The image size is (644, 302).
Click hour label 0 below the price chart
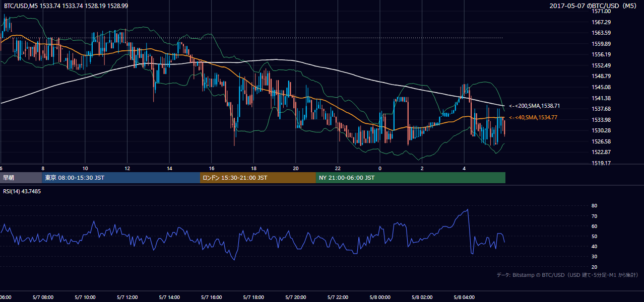380,168
